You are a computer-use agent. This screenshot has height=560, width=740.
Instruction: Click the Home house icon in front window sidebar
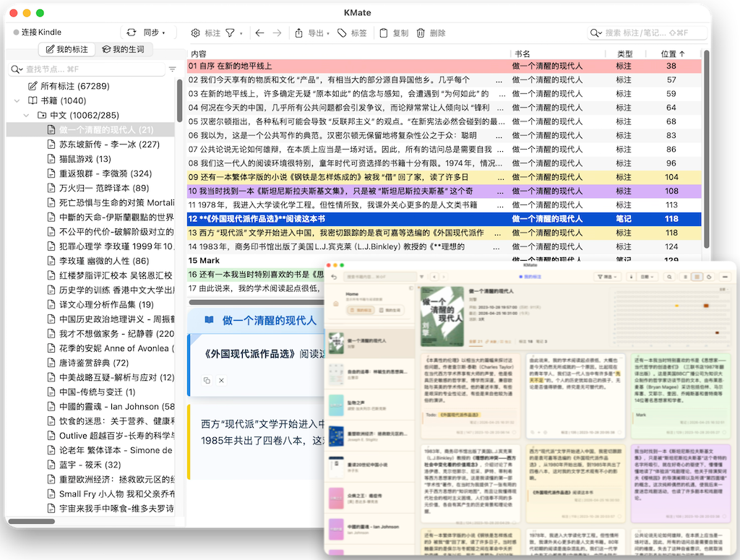click(335, 303)
